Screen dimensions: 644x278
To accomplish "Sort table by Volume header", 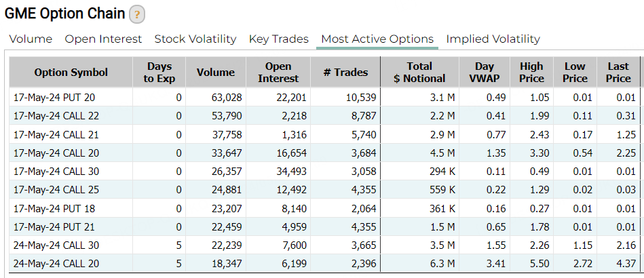I will 216,73.
